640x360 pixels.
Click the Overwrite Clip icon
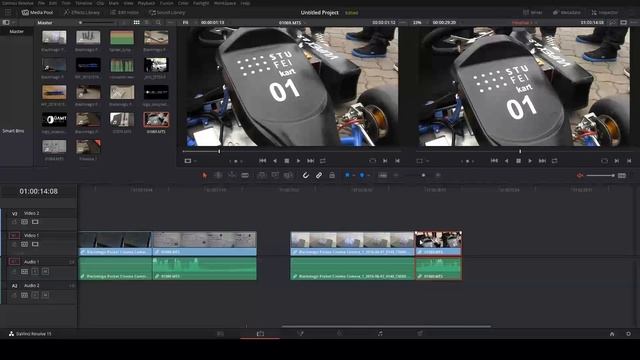275,176
